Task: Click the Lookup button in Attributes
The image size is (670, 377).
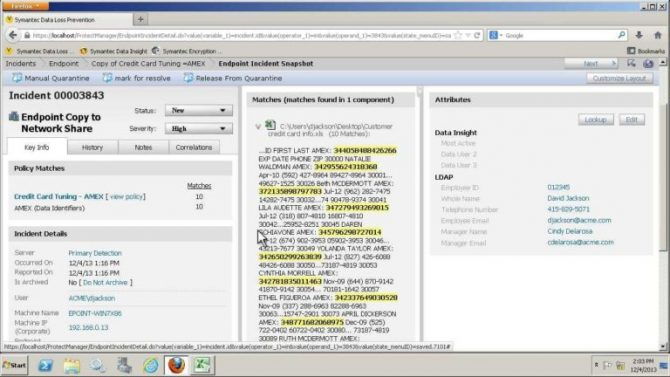Action: [596, 120]
